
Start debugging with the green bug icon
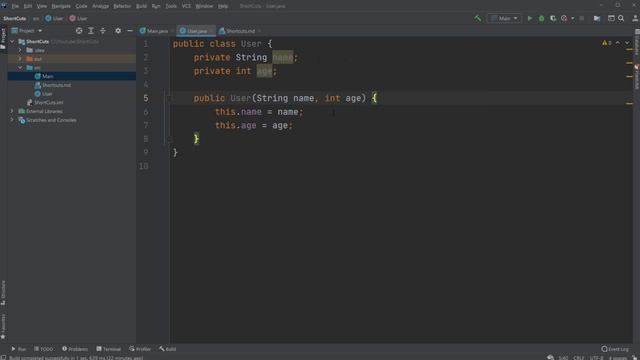click(542, 18)
